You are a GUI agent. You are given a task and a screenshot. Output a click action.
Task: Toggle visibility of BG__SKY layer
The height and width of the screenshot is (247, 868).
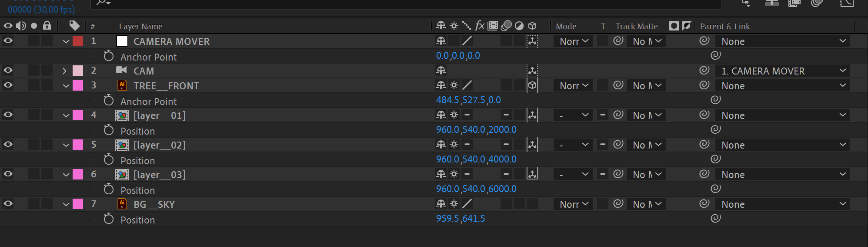[8, 204]
